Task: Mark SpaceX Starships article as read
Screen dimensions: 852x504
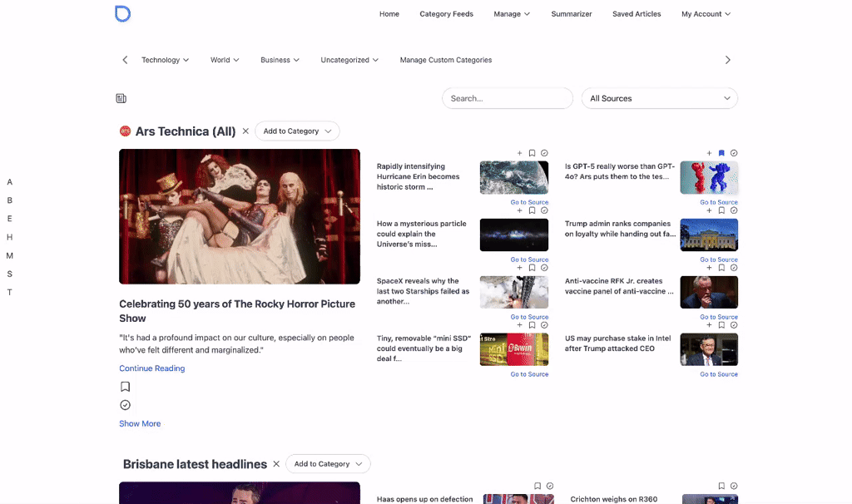Action: (544, 268)
